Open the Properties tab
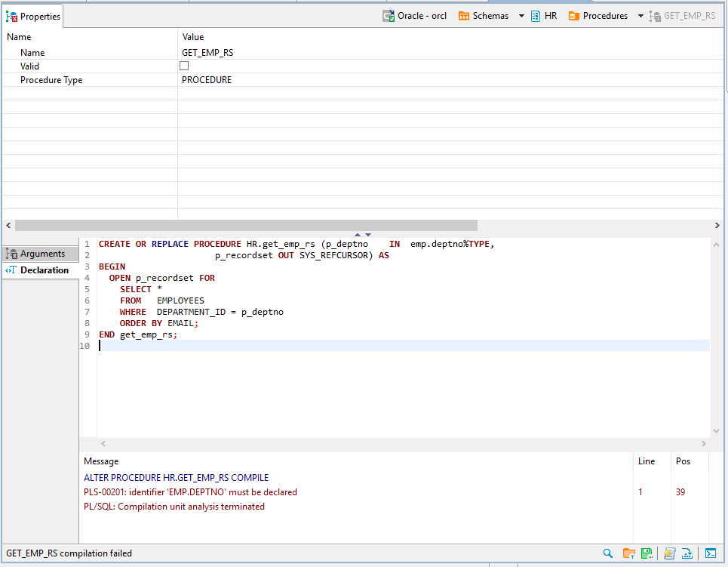728x567 pixels. 33,15
